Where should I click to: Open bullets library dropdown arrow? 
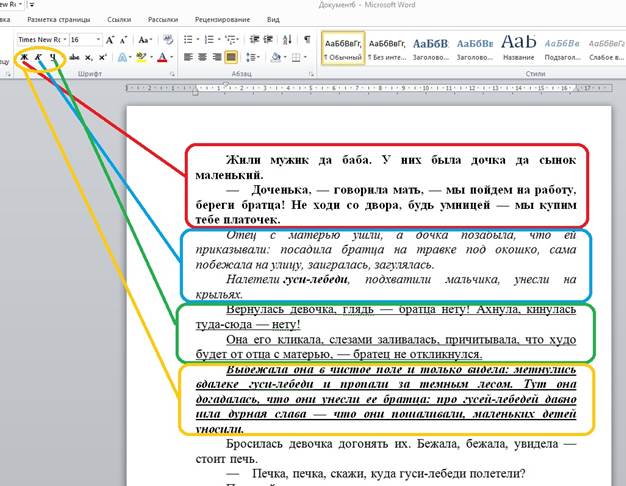(x=198, y=40)
